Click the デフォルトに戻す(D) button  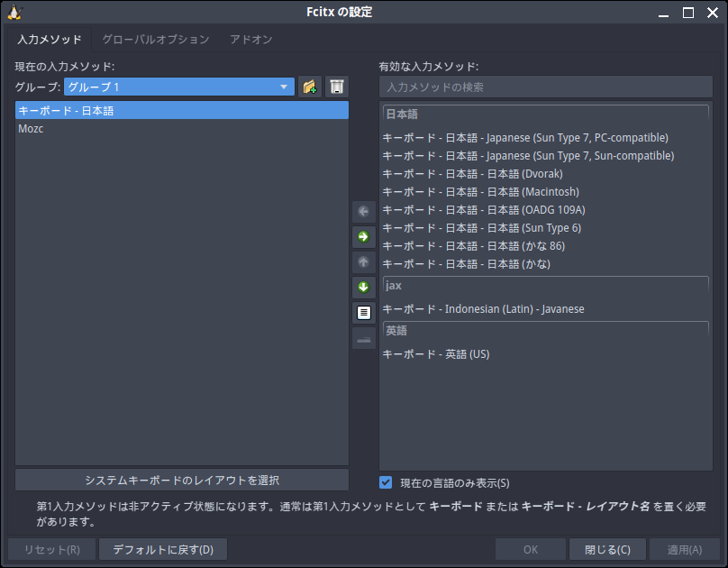(x=163, y=550)
